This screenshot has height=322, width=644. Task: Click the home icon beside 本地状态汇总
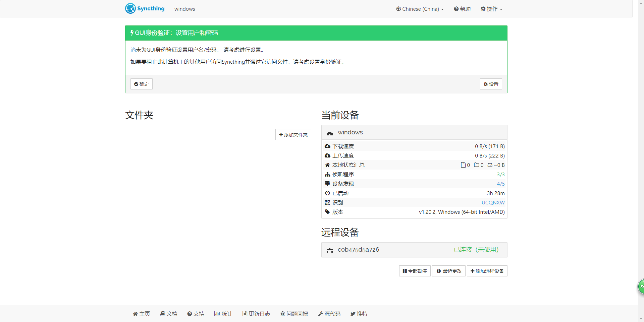coord(327,165)
